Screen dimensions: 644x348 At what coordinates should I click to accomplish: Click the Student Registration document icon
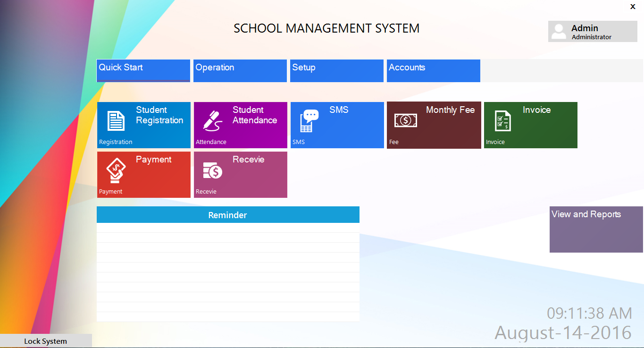tap(116, 121)
